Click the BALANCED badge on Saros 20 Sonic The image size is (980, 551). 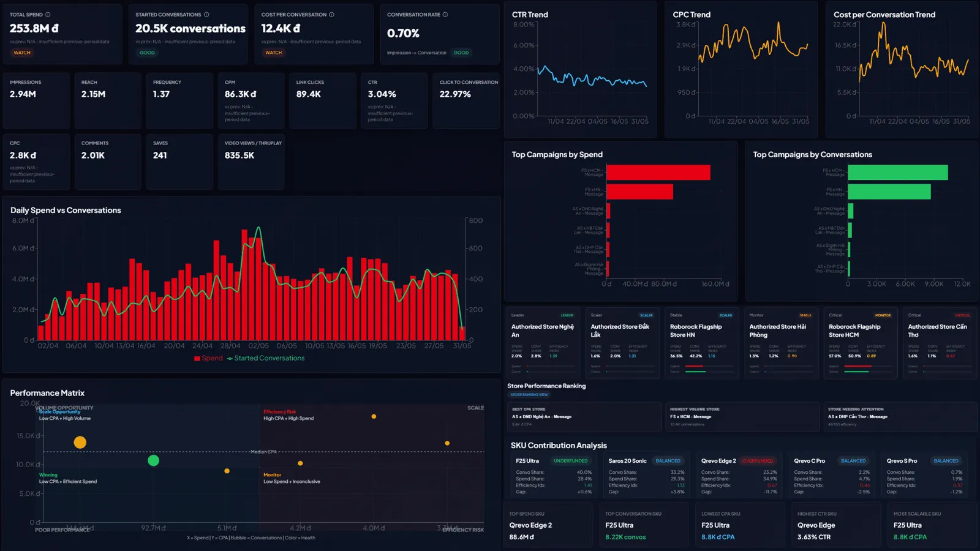(x=668, y=461)
